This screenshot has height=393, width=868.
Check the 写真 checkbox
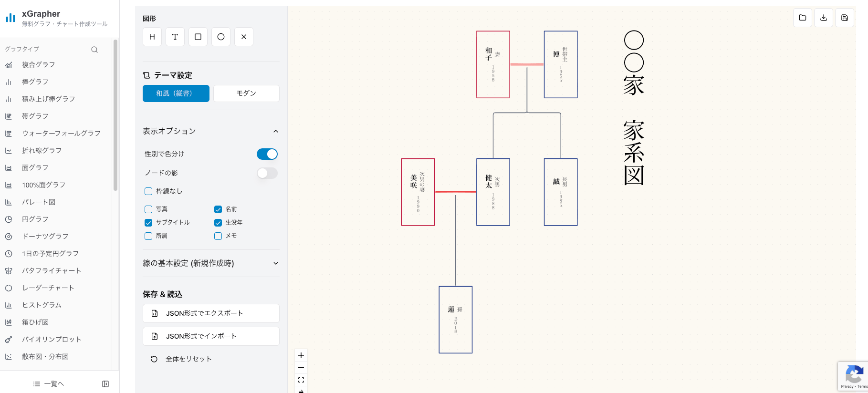(148, 209)
